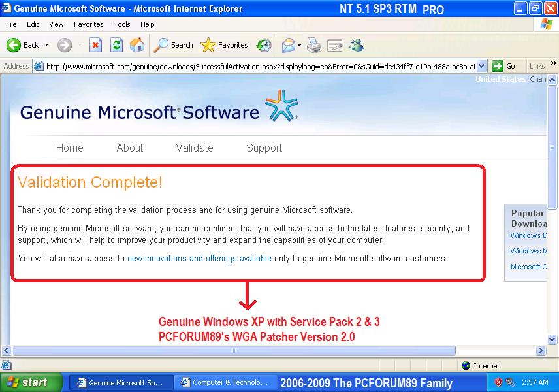Click the vertical scrollbar thumb
This screenshot has width=559, height=392.
[x=552, y=147]
